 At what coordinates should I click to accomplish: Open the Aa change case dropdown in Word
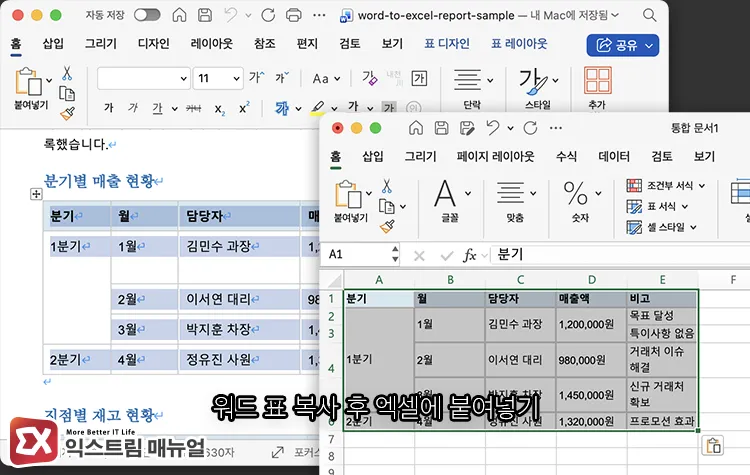pyautogui.click(x=326, y=78)
